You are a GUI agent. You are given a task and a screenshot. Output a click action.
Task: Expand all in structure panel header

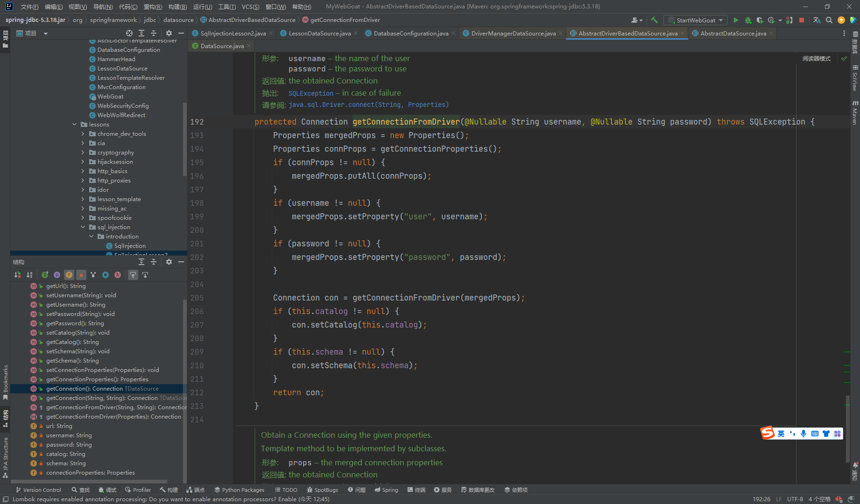click(x=141, y=262)
